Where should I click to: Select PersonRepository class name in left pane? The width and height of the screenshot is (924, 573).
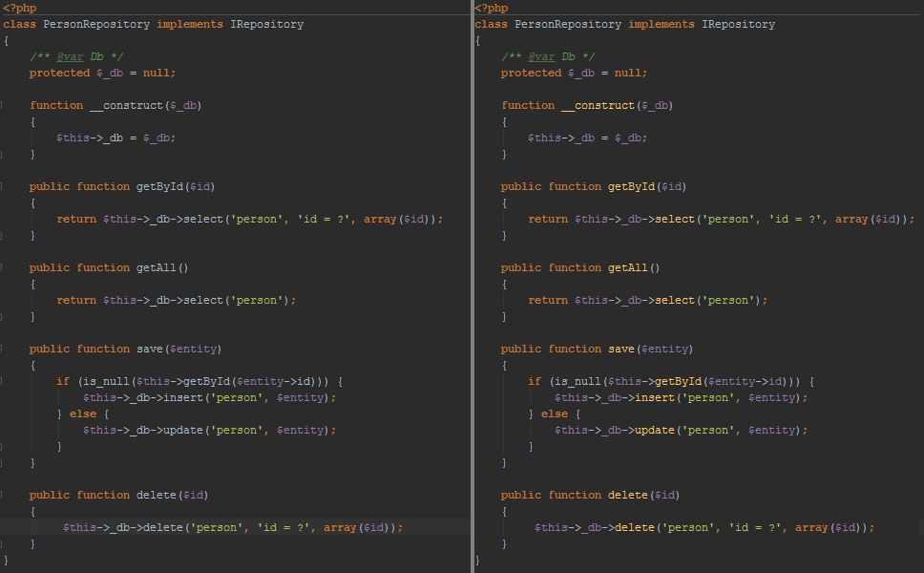click(96, 24)
